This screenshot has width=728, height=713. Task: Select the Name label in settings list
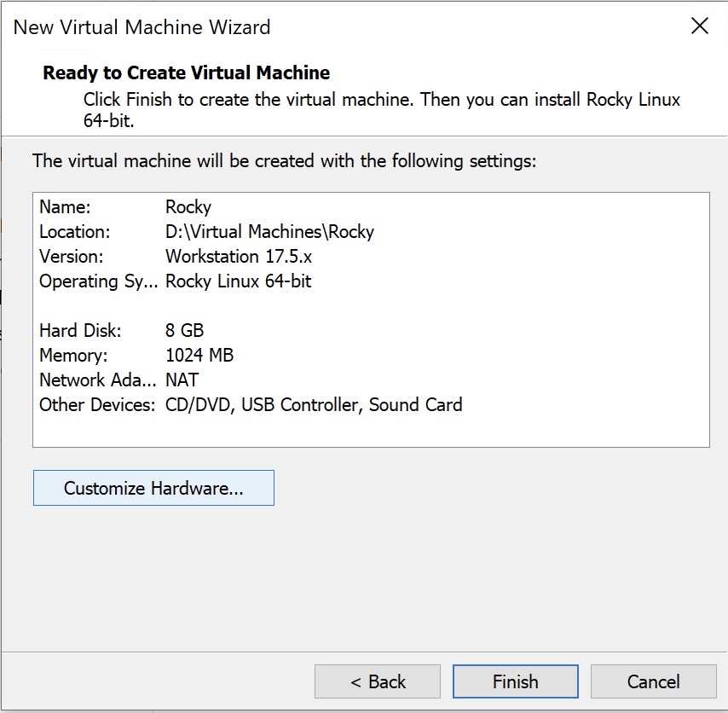click(x=65, y=207)
